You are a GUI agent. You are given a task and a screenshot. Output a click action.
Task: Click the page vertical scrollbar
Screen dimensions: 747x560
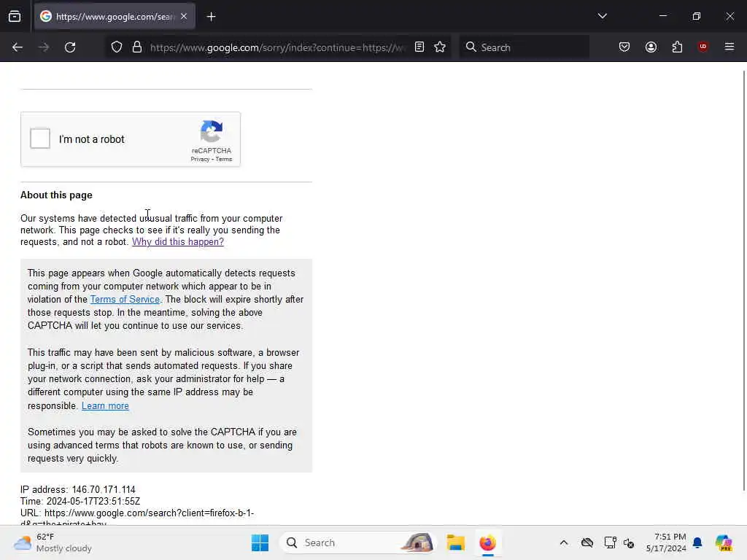(743, 280)
